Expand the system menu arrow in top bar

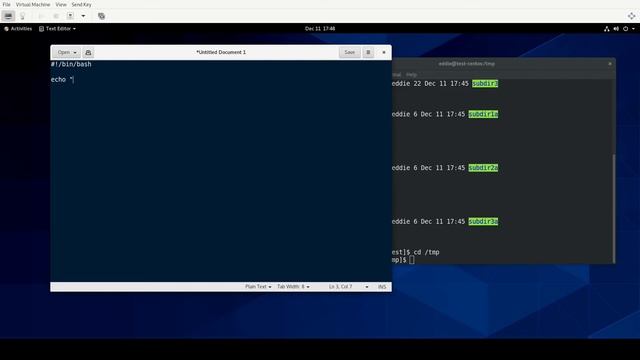click(x=633, y=29)
